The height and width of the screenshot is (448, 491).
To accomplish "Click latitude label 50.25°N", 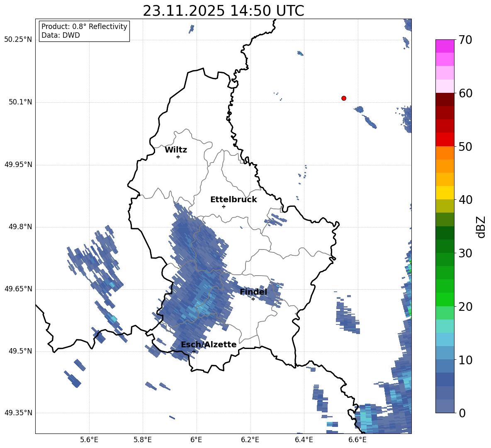I will [18, 40].
